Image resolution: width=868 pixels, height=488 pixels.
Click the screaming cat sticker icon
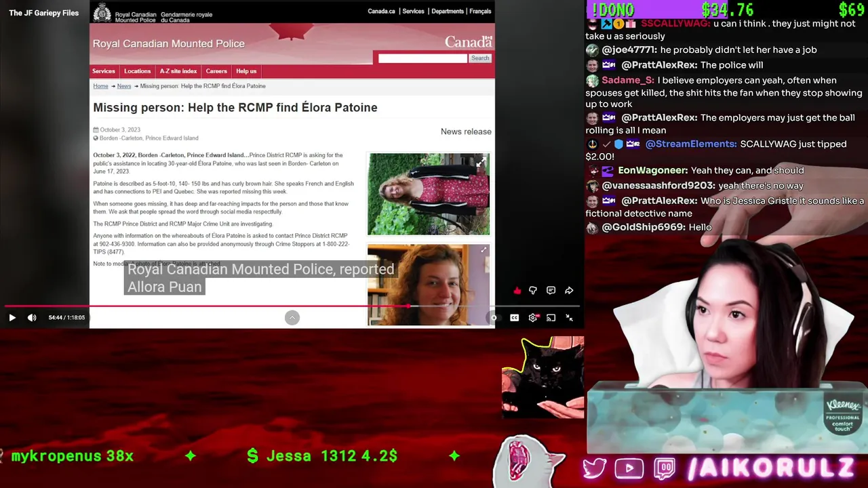(x=529, y=461)
